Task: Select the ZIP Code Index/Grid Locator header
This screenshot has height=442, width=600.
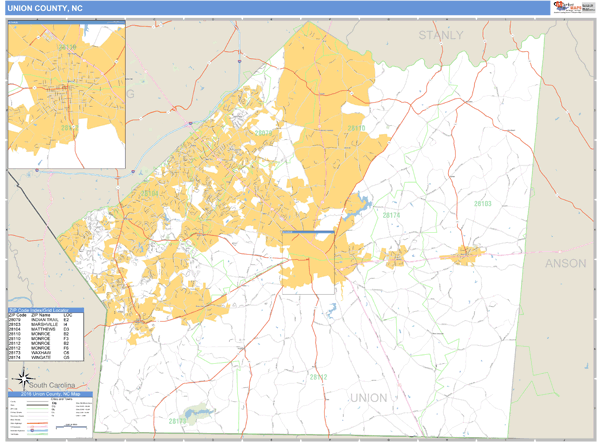Action: pyautogui.click(x=46, y=311)
